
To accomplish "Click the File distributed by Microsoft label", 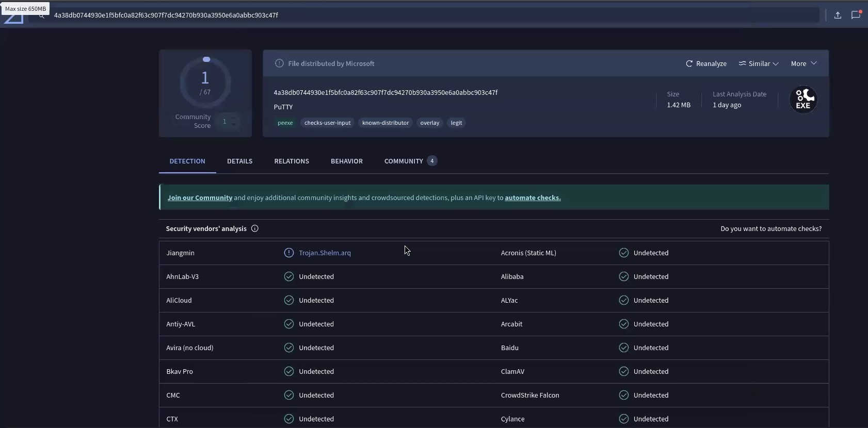I will click(x=331, y=63).
